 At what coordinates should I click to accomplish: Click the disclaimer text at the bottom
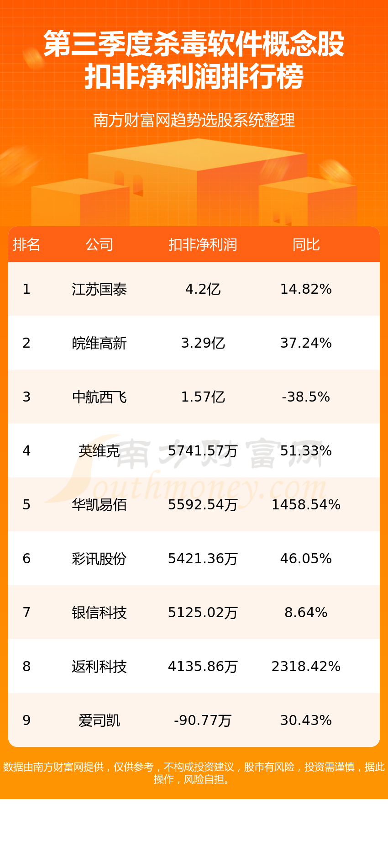click(x=194, y=773)
